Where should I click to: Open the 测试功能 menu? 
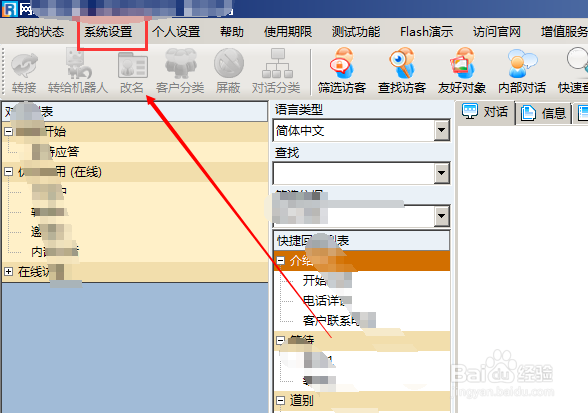[x=356, y=32]
